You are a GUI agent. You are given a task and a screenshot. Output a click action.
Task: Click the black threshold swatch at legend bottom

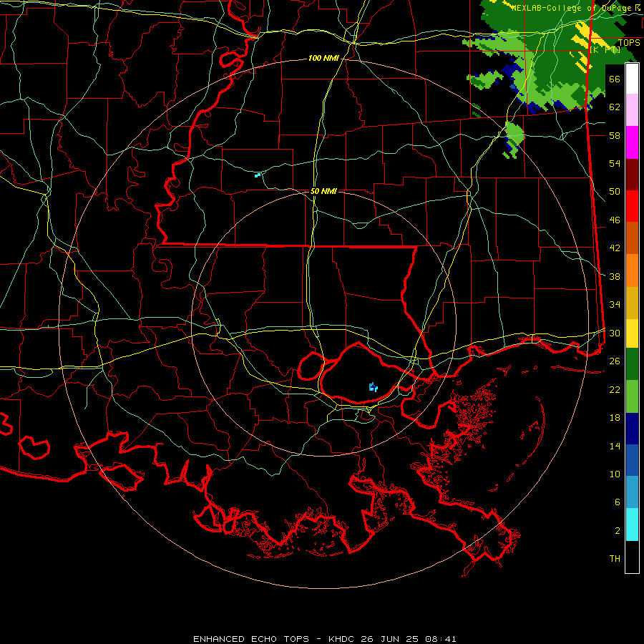[632, 557]
